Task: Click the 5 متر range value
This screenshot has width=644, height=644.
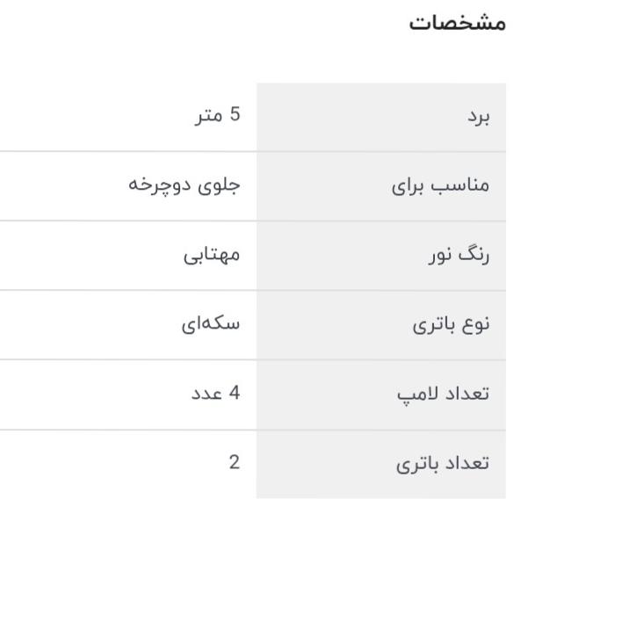Action: click(x=217, y=115)
